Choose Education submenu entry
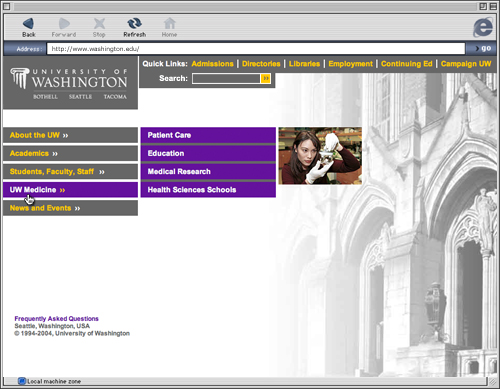 tap(208, 153)
